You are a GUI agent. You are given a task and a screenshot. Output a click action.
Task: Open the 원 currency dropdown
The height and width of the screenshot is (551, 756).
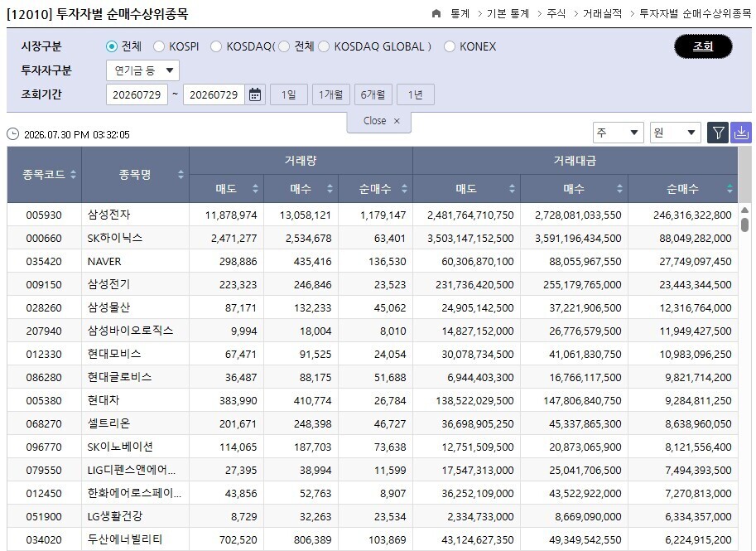coord(676,133)
